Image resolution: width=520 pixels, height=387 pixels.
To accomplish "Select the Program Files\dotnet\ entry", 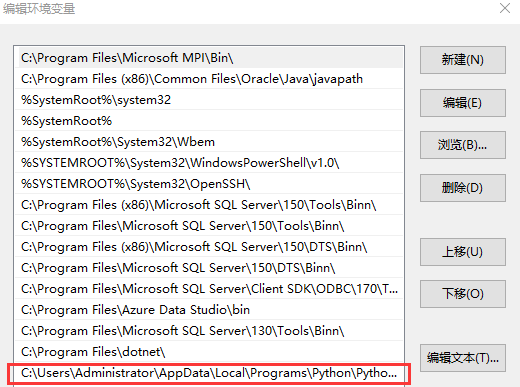I will point(209,352).
